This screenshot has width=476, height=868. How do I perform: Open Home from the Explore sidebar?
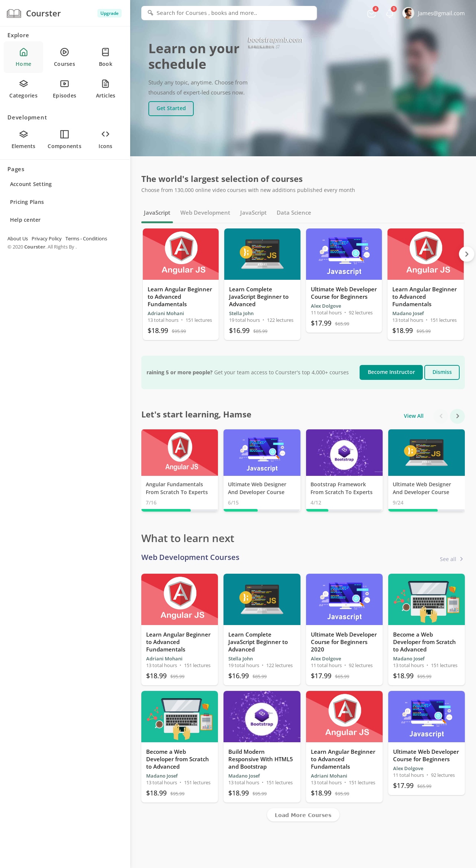click(23, 57)
